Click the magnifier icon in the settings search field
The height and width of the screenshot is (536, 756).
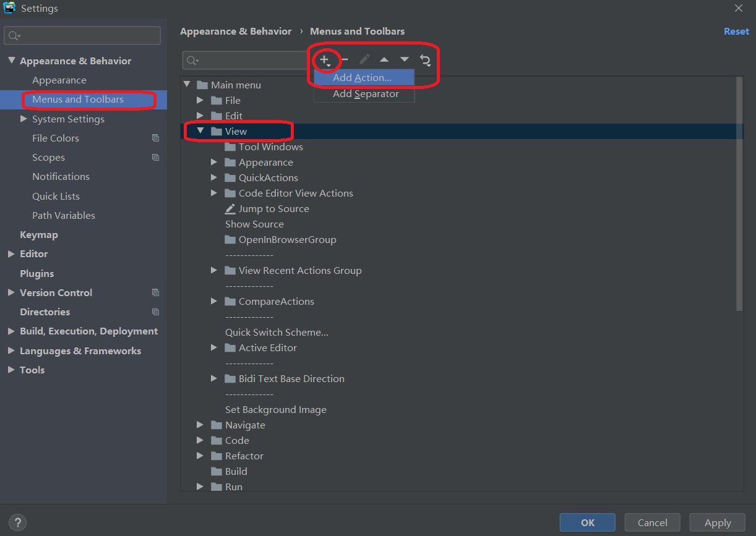click(12, 35)
